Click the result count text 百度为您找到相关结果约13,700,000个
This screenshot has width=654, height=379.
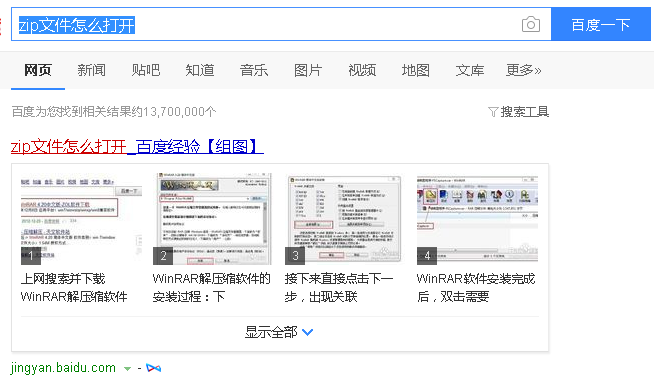pyautogui.click(x=114, y=112)
